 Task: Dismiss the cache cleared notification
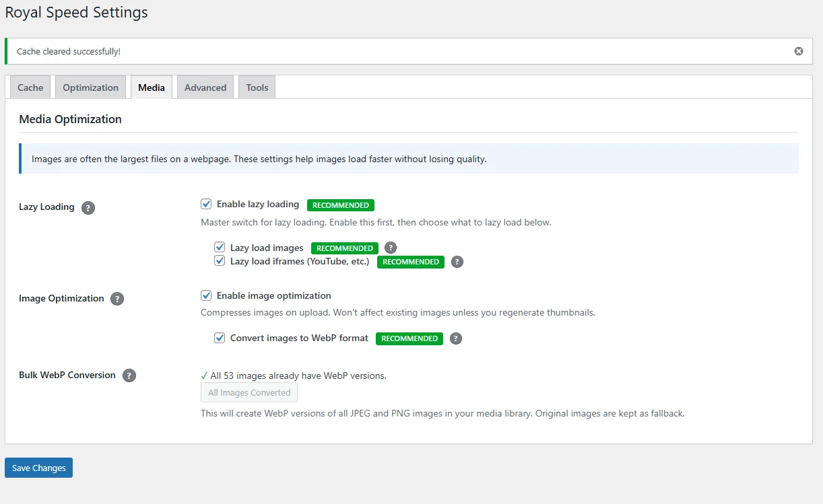(x=798, y=51)
